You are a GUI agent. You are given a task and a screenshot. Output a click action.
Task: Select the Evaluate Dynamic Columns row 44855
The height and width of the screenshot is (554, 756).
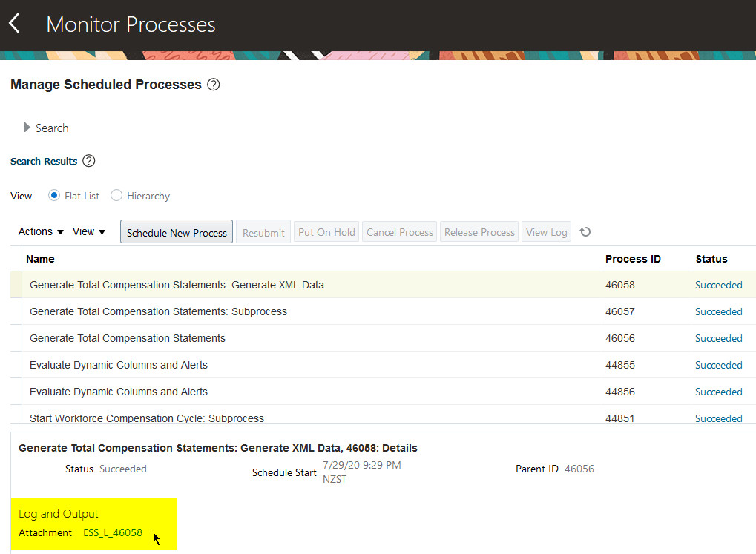119,365
